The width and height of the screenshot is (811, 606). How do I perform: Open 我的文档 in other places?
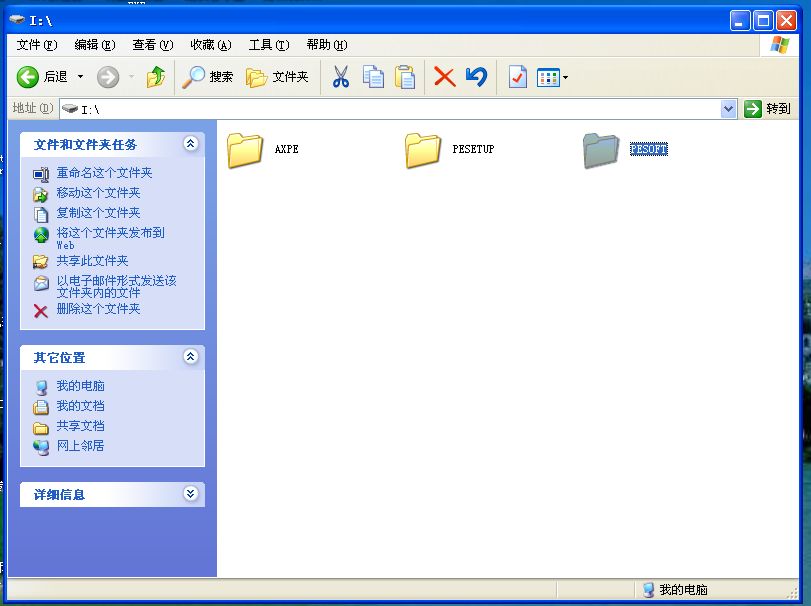coord(80,406)
